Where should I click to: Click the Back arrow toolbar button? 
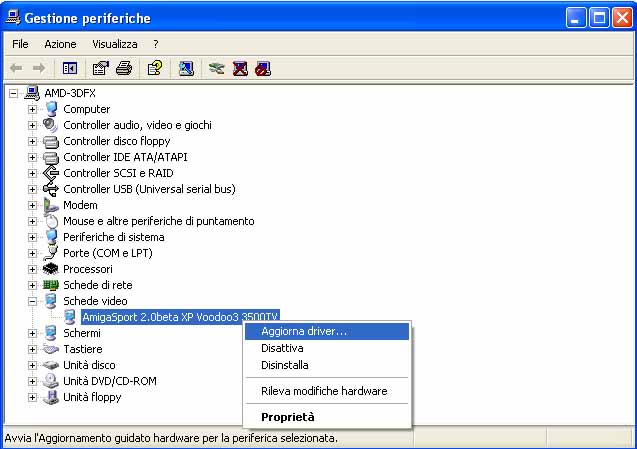pyautogui.click(x=16, y=68)
